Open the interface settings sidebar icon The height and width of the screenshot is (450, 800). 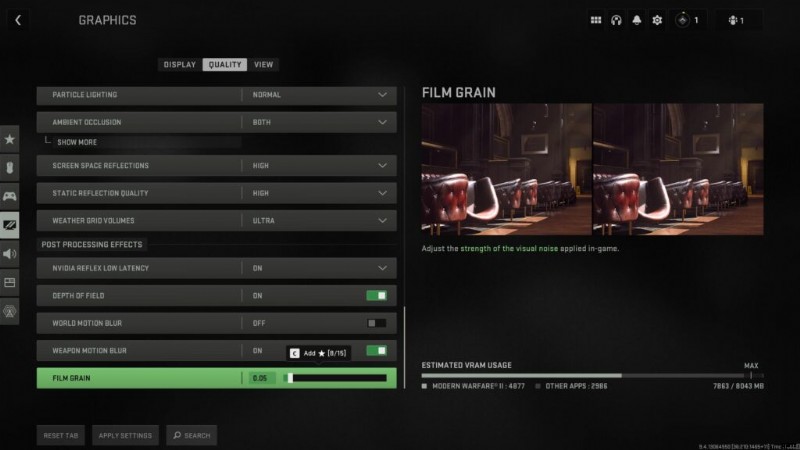(x=10, y=282)
